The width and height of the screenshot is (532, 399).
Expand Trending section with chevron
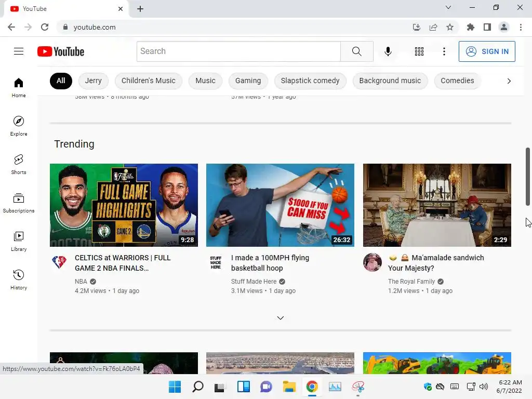click(x=280, y=318)
